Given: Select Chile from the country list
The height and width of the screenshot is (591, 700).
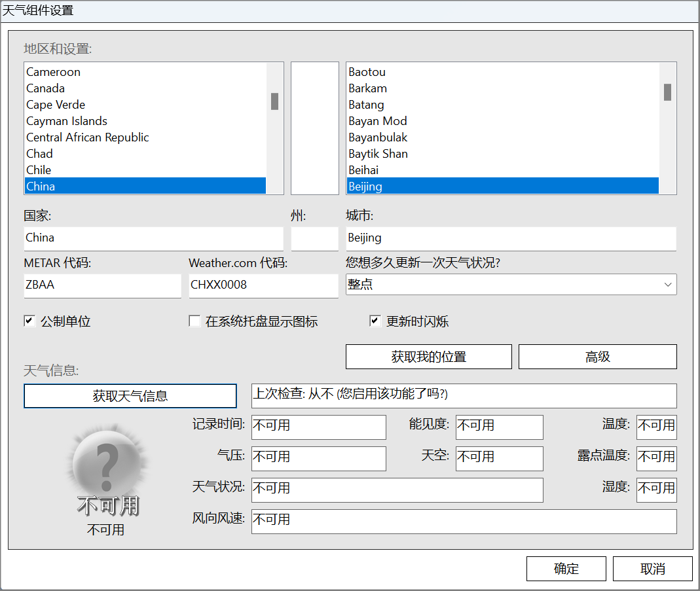Looking at the screenshot, I should click(39, 170).
